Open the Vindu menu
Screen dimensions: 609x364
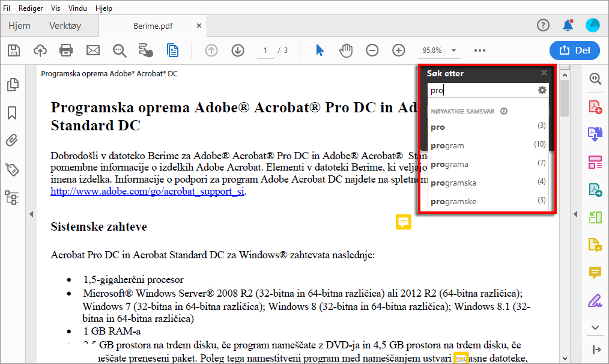pos(77,8)
